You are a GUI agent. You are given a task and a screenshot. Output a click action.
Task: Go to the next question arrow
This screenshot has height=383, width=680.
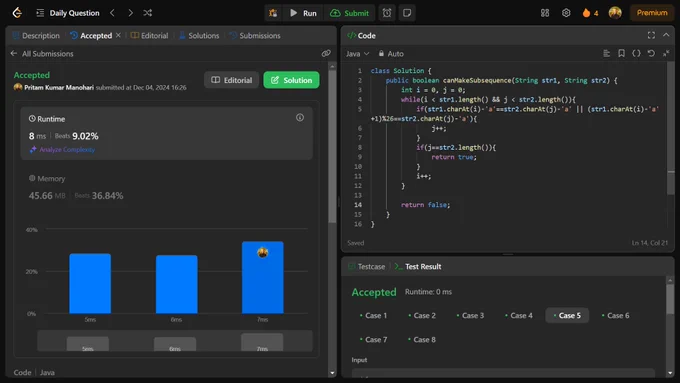coord(130,13)
